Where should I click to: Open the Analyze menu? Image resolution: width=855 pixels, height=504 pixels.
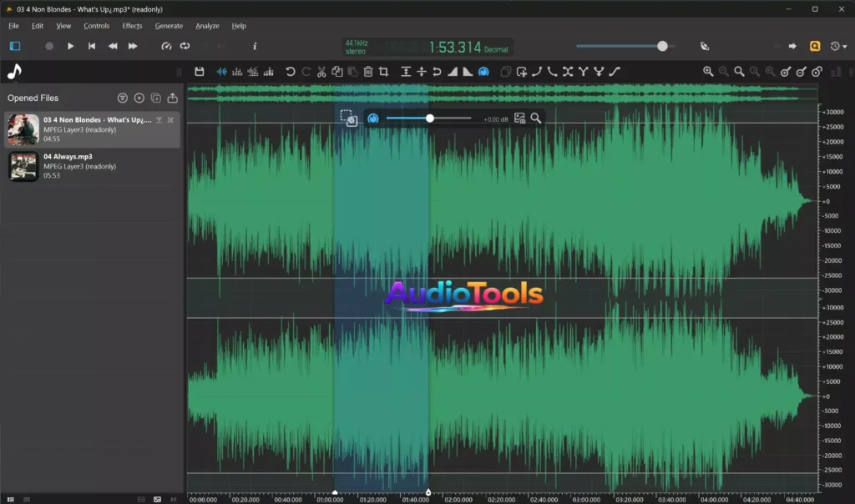(206, 26)
